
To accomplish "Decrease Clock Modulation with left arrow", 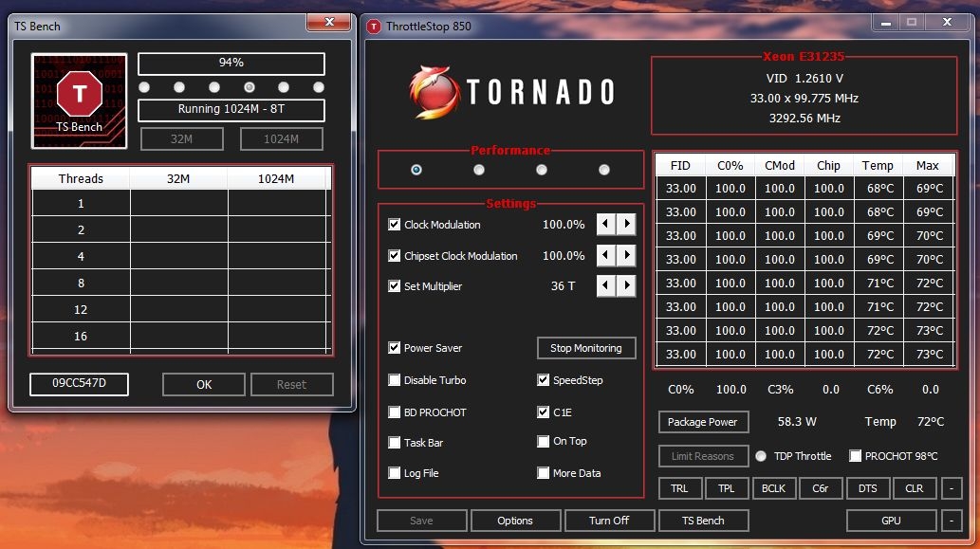I will click(x=605, y=224).
